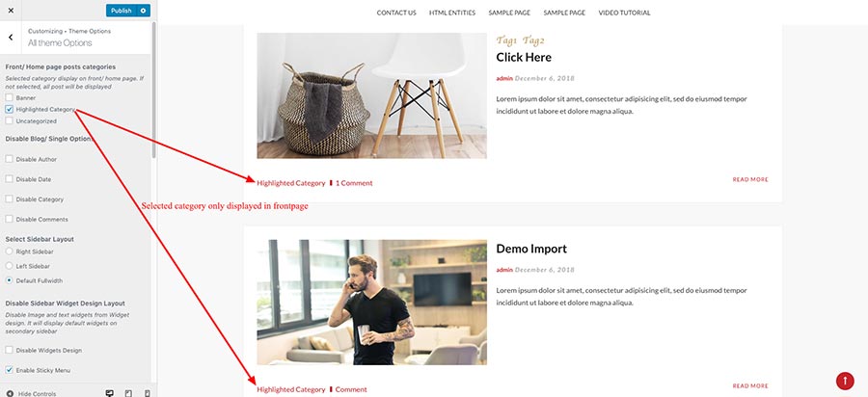Choose the Left Sidebar layout
868x397 pixels.
(x=9, y=266)
